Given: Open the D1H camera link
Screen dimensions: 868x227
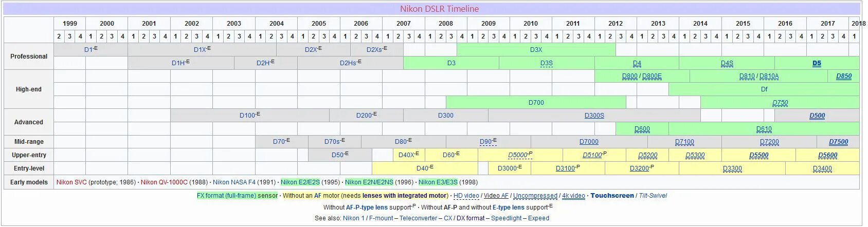Looking at the screenshot, I should 178,63.
